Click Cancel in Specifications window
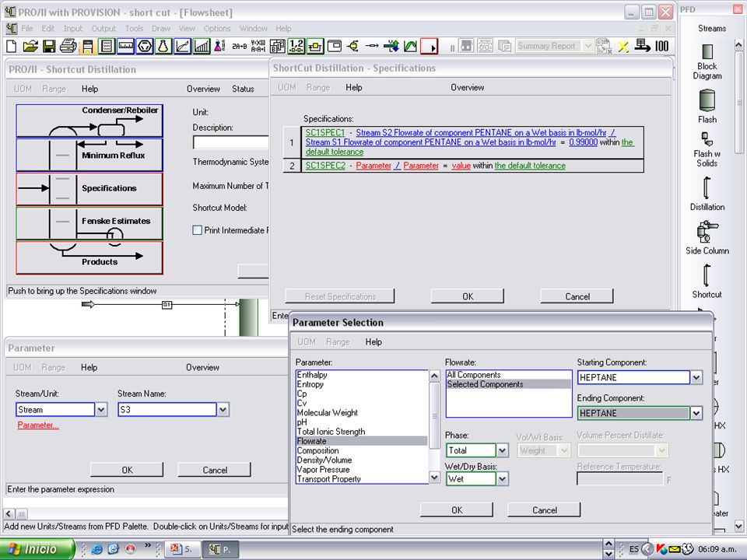The image size is (747, 560). [577, 296]
